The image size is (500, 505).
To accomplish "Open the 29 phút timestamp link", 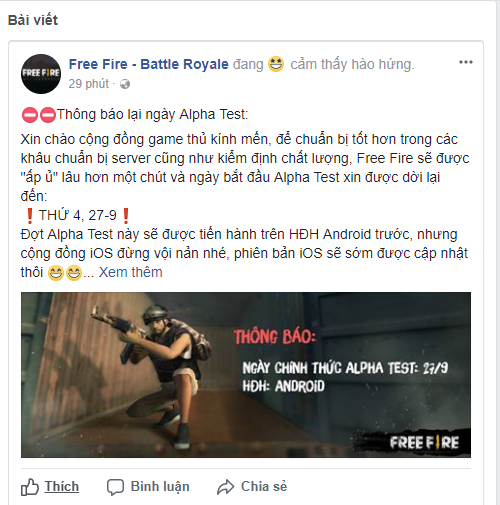I will [x=89, y=84].
